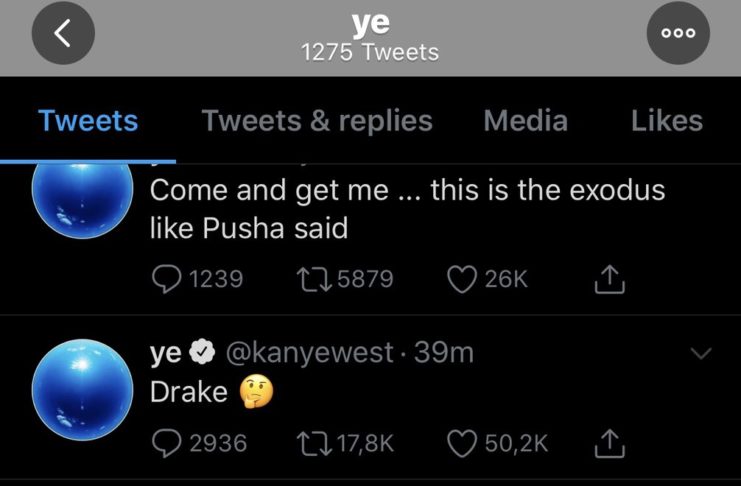Open the 'Come and get me' tweet text
741x486 pixels.
point(400,208)
